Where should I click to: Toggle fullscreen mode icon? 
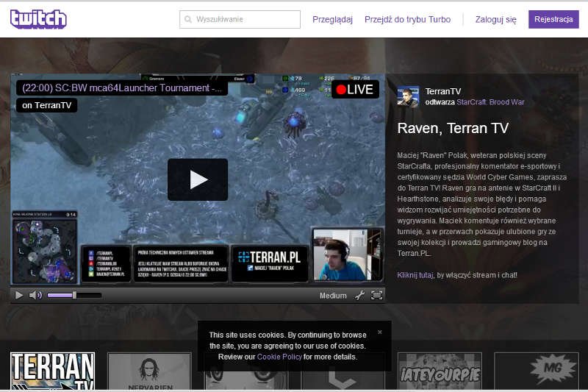pos(376,296)
